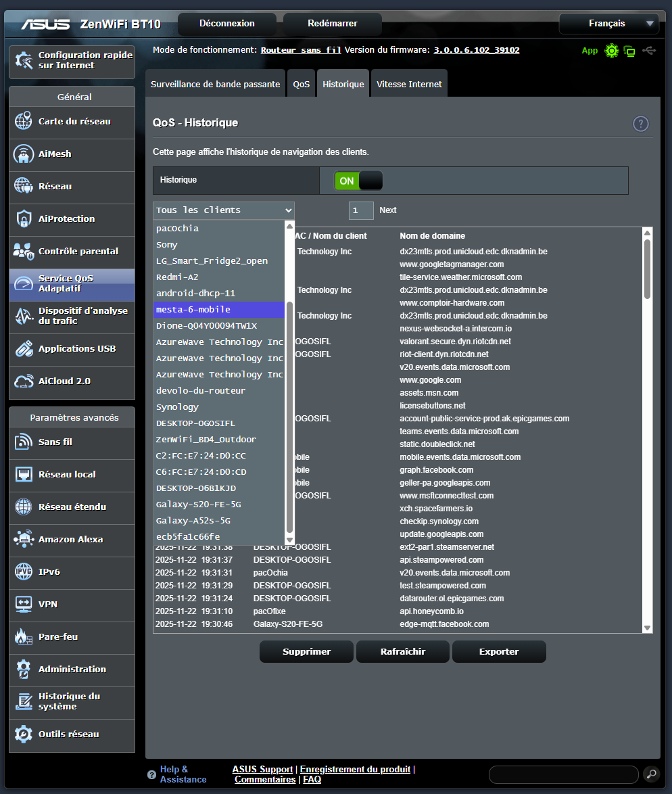
Task: Open the Surveillance de bande passante tab
Action: click(216, 83)
